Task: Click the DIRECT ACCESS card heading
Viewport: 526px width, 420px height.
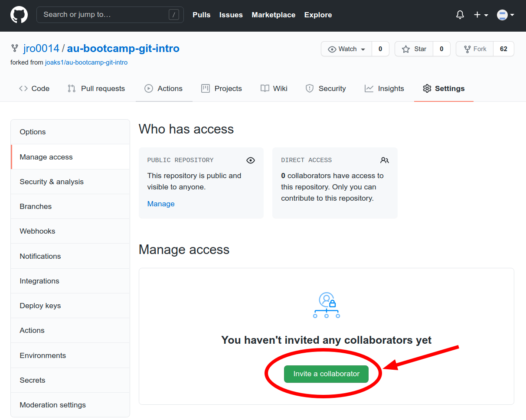Action: tap(307, 160)
